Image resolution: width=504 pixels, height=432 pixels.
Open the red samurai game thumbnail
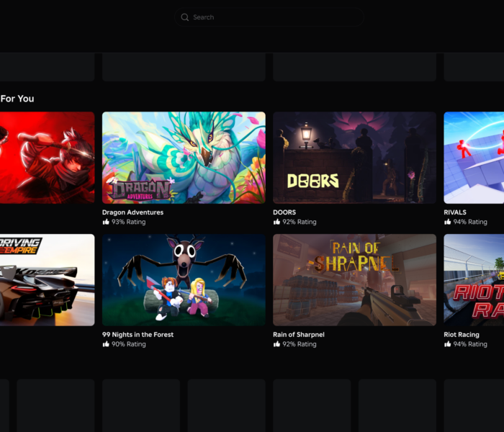tap(48, 158)
